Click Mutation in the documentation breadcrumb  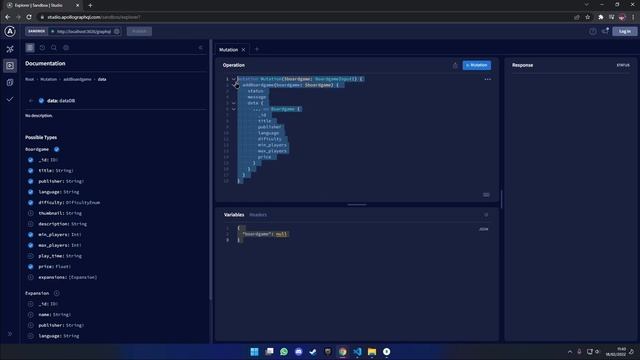(x=49, y=79)
